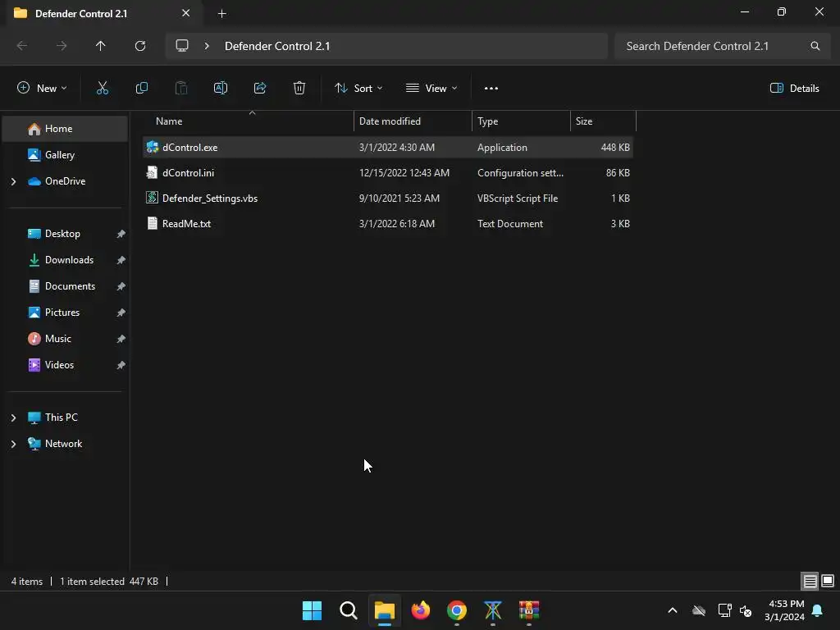
Task: Open the View dropdown
Action: pos(431,89)
